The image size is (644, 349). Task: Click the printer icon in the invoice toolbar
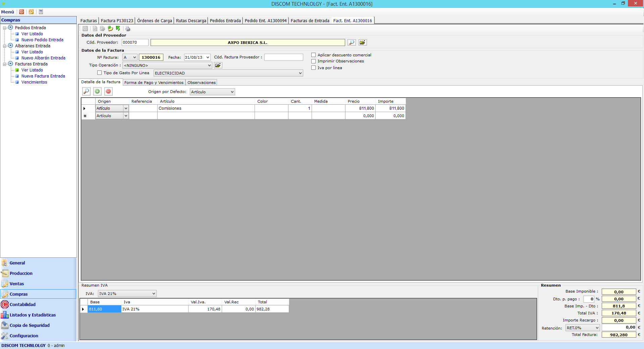pos(127,29)
